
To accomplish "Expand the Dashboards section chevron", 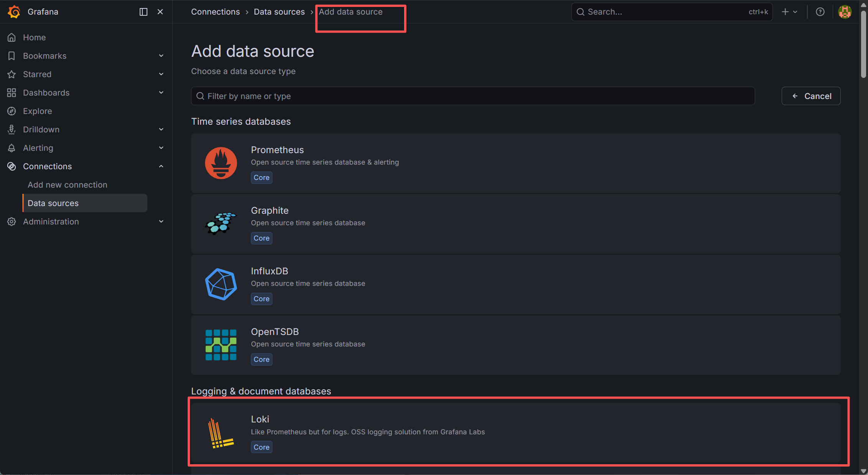I will pos(161,92).
